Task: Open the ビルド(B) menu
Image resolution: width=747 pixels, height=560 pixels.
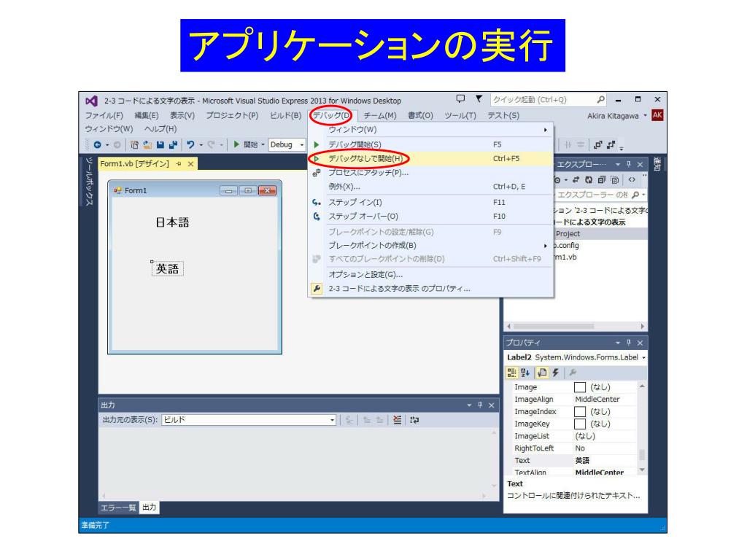Action: pyautogui.click(x=285, y=116)
